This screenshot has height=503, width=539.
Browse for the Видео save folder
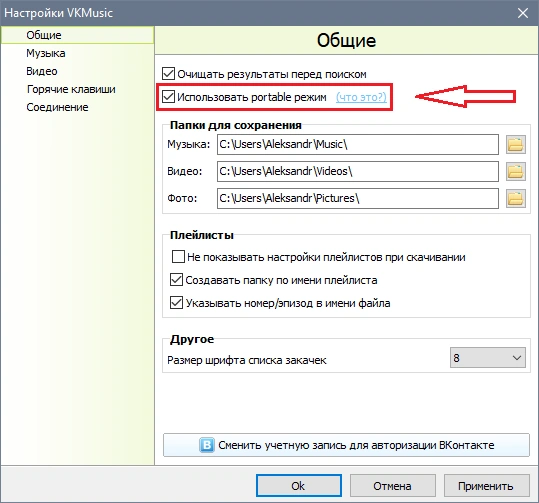[x=516, y=171]
